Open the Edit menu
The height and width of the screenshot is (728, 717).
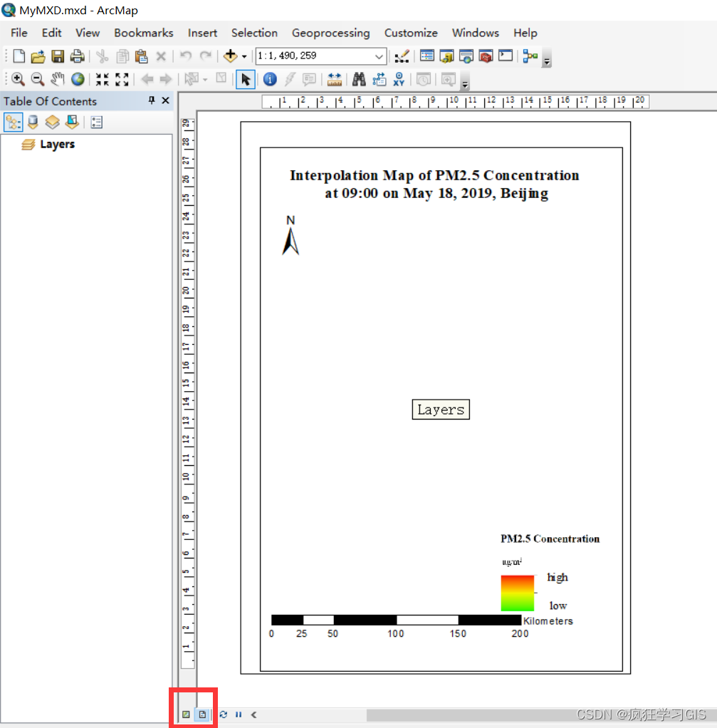pyautogui.click(x=51, y=33)
